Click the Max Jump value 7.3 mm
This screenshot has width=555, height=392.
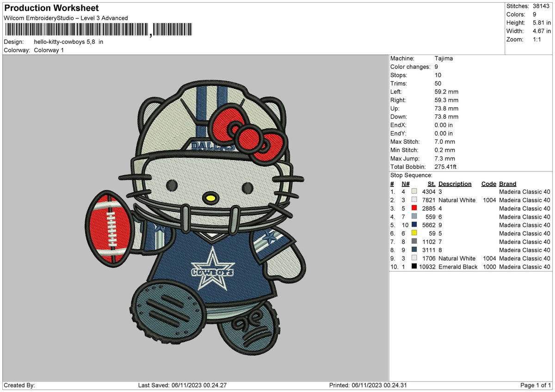tap(445, 159)
